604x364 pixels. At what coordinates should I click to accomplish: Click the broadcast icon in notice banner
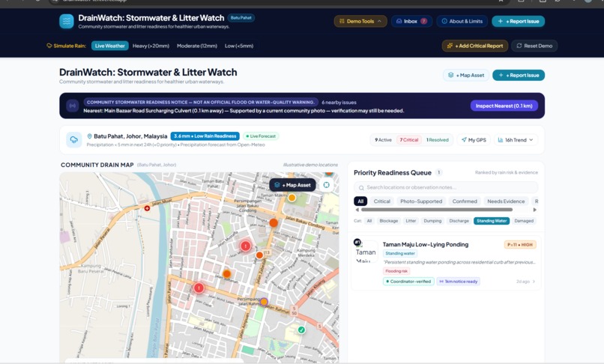tap(73, 106)
